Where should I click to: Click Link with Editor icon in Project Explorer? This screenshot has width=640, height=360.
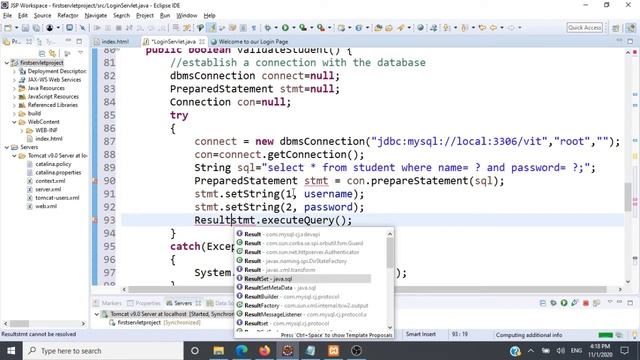[x=52, y=53]
